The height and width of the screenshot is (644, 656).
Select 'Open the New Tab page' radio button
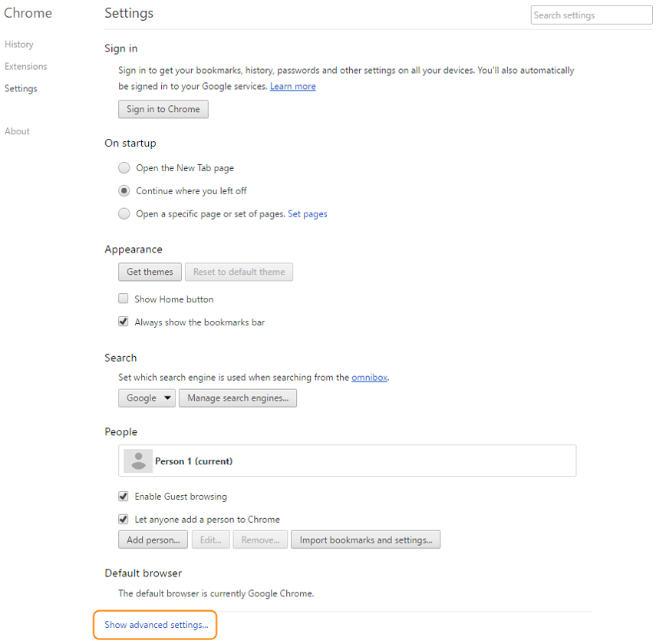point(124,168)
